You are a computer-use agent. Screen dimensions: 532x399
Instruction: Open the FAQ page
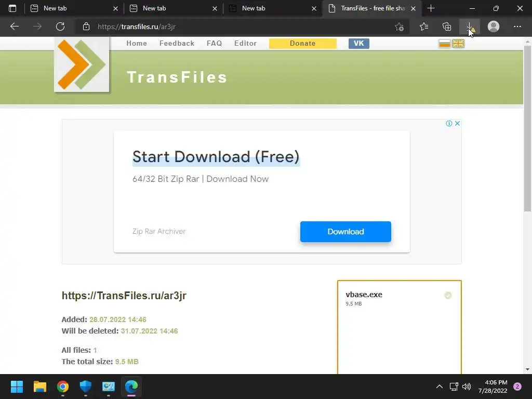[x=215, y=44]
